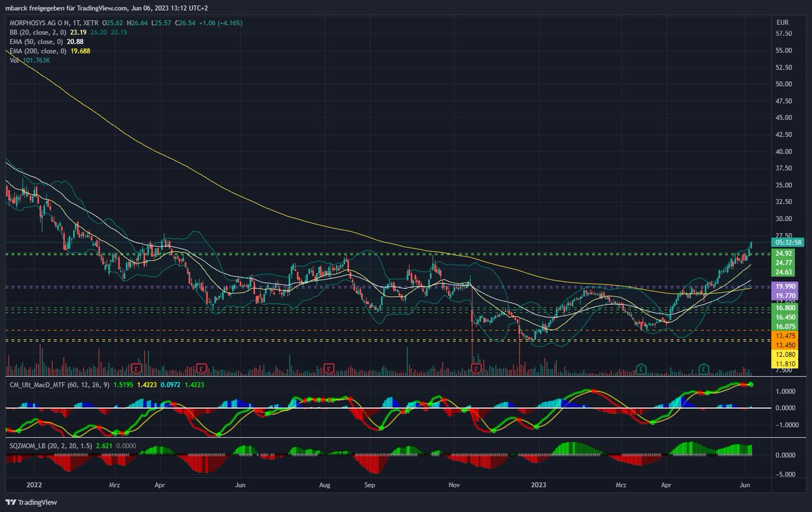
Task: Click the 40.00 price axis tick
Action: click(784, 152)
